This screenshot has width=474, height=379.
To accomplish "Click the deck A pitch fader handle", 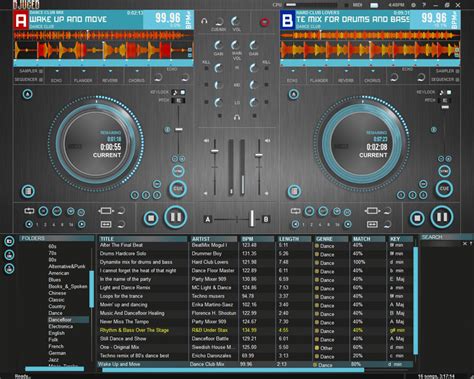I will (179, 129).
